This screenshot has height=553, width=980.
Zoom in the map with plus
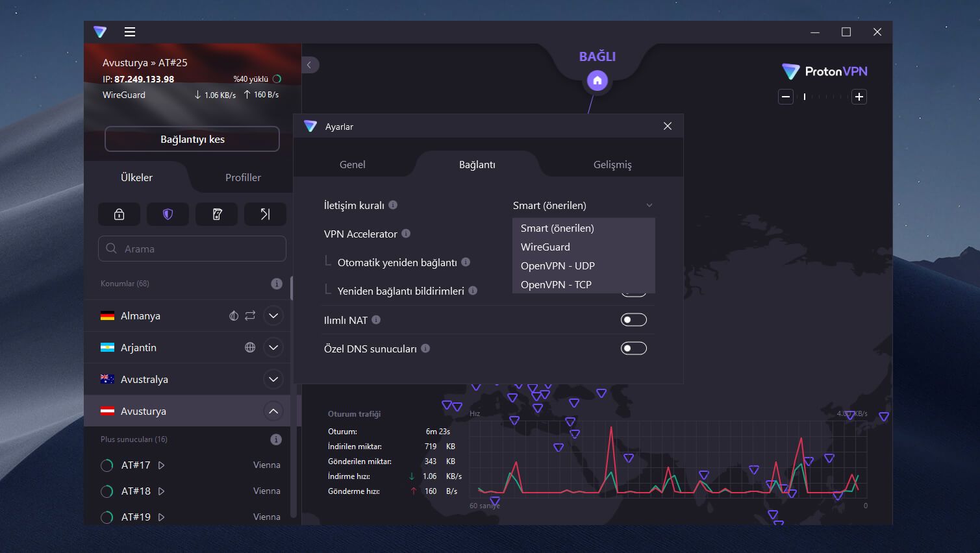tap(859, 97)
